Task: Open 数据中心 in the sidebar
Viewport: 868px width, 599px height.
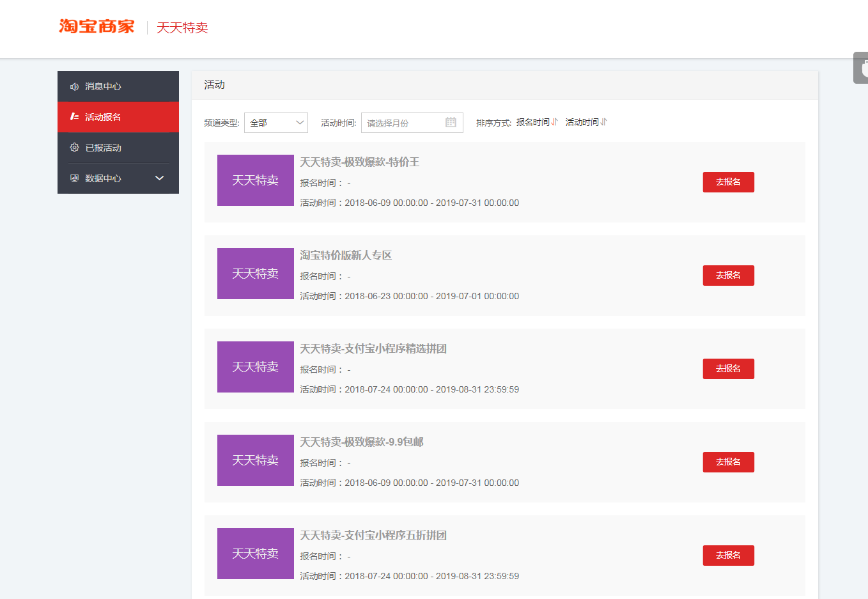Action: click(x=118, y=178)
